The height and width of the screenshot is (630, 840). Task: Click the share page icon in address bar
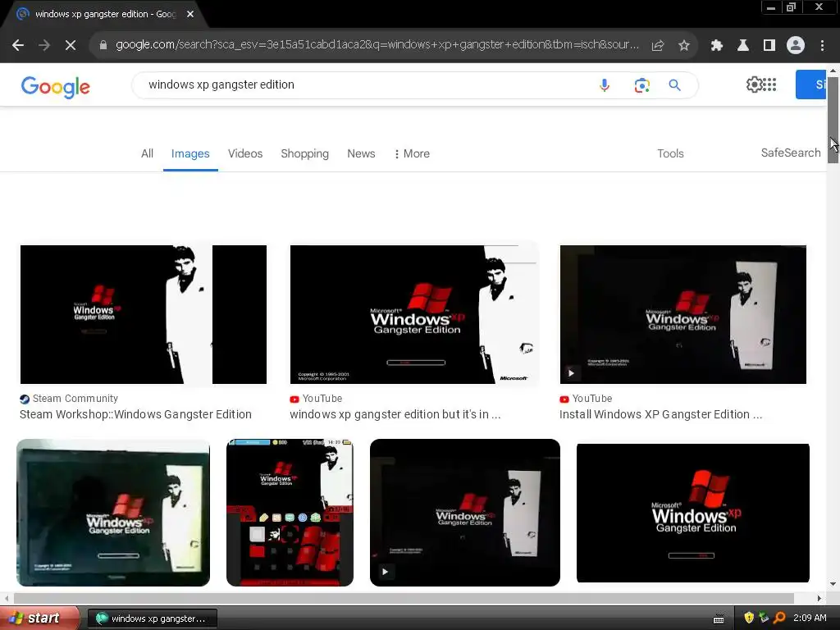point(657,46)
